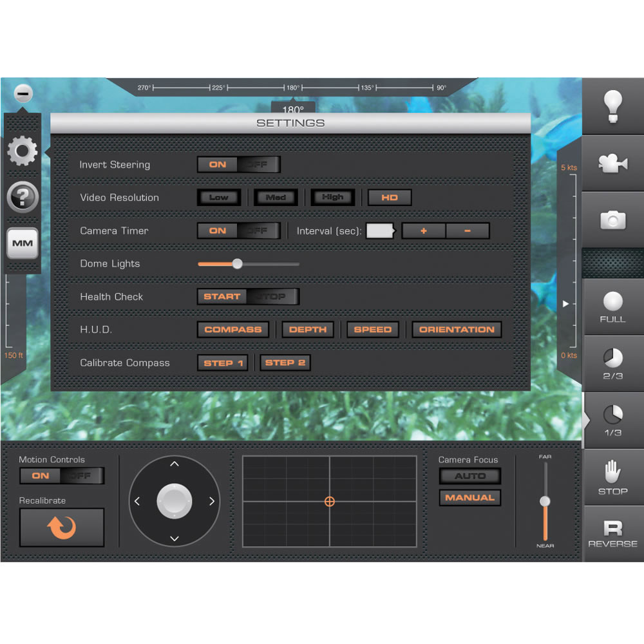Collapse side panel with minus button
The width and height of the screenshot is (644, 644).
point(23,94)
